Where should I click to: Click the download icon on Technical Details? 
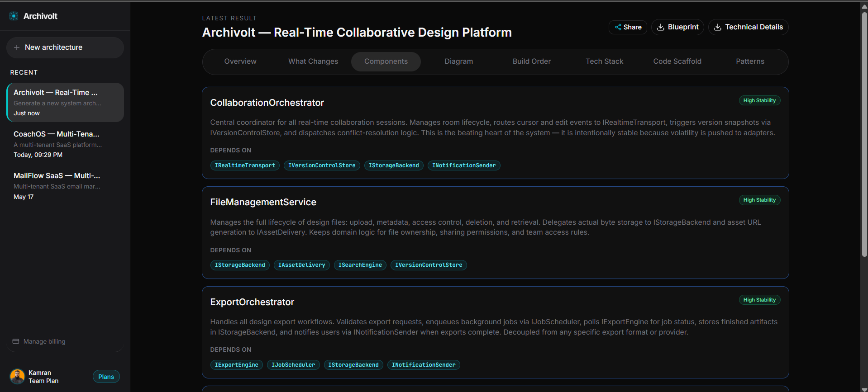718,27
